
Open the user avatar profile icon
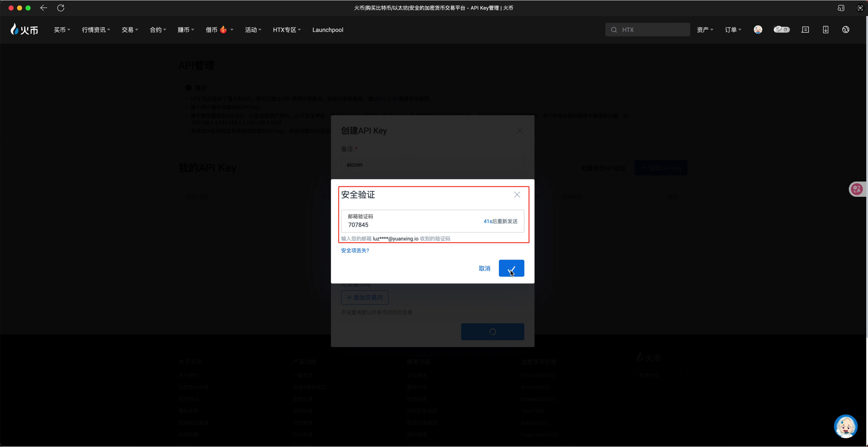(x=758, y=30)
